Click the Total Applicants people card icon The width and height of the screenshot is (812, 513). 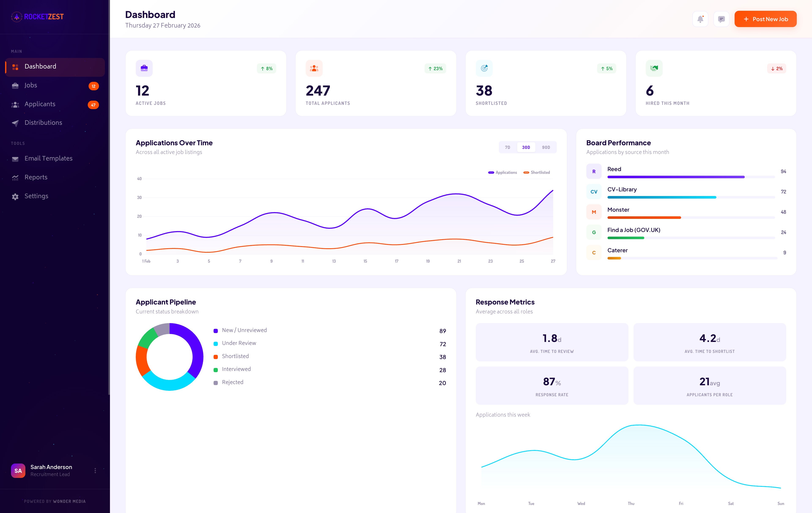314,68
